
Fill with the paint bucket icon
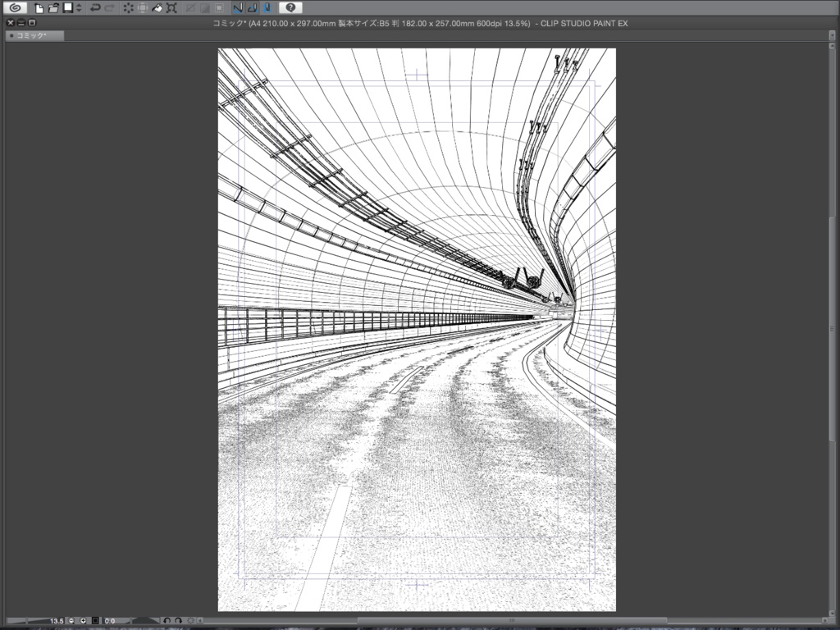[157, 8]
